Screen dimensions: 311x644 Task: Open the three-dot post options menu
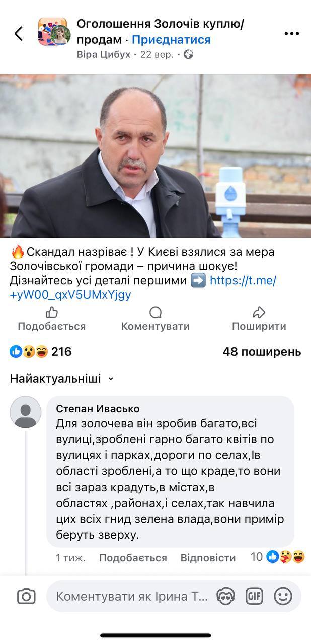point(292,34)
